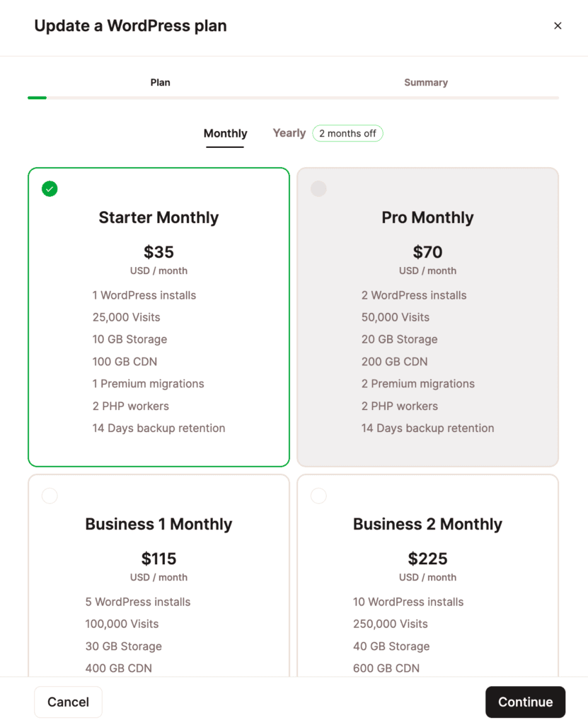Screen dimensions: 588x725
Task: Click the 2 months off badge
Action: tap(347, 133)
